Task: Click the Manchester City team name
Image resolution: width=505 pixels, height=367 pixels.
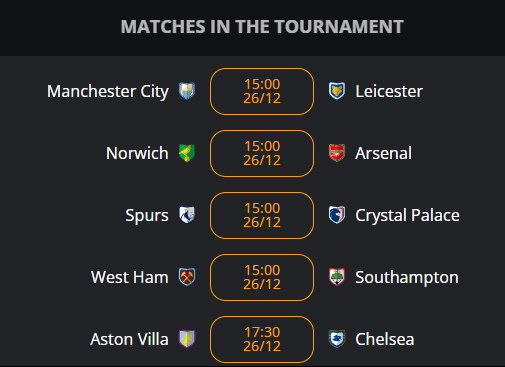Action: 108,92
